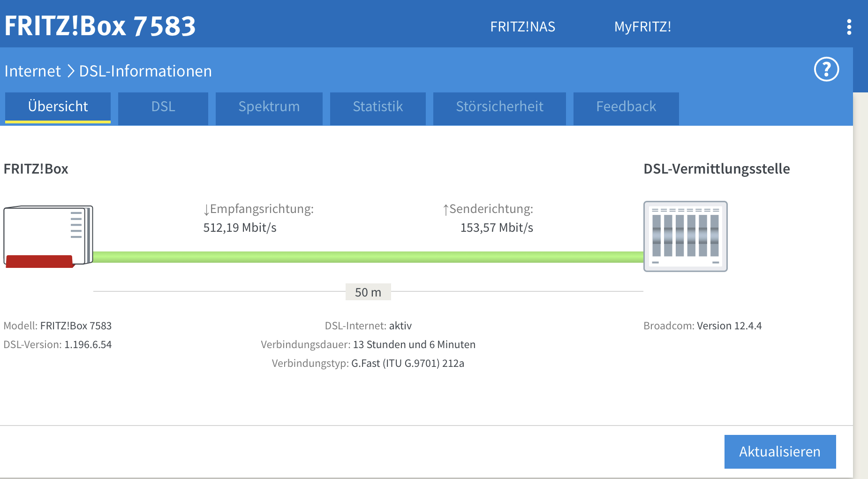Image resolution: width=868 pixels, height=479 pixels.
Task: Open MyFRITZ! in the header
Action: 642,27
